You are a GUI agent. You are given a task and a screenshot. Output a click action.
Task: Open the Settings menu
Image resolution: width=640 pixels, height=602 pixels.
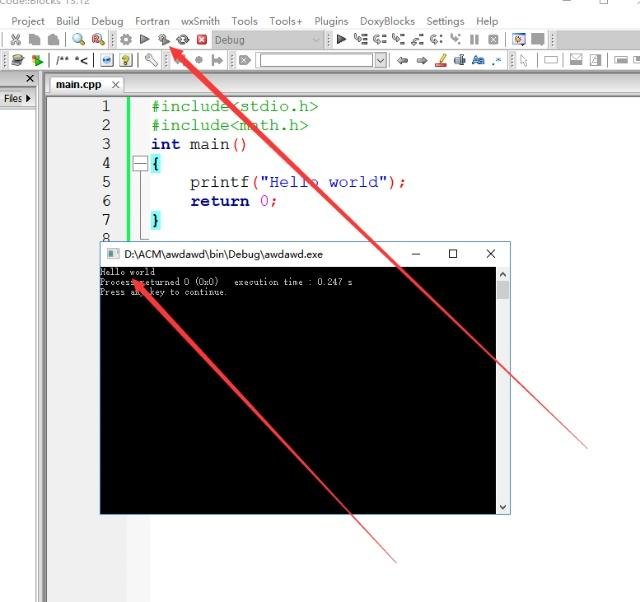pos(445,21)
